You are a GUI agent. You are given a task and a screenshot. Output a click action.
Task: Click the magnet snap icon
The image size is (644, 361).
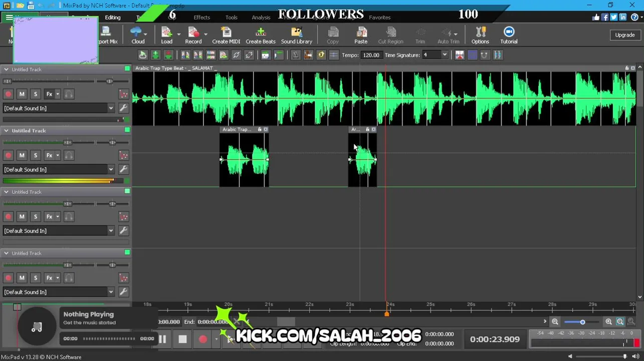point(485,55)
